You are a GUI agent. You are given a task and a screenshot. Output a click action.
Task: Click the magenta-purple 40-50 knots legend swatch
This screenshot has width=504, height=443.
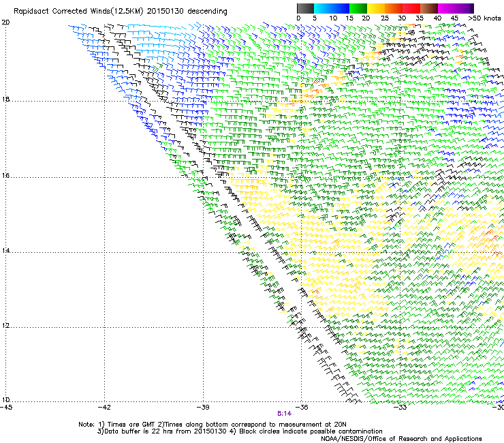pyautogui.click(x=456, y=8)
